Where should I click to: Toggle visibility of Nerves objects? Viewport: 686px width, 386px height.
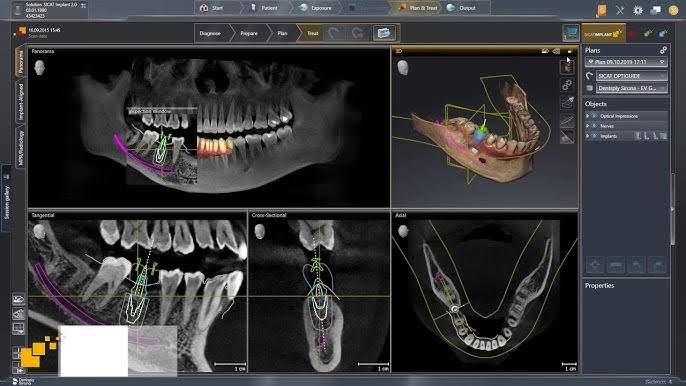(x=594, y=126)
